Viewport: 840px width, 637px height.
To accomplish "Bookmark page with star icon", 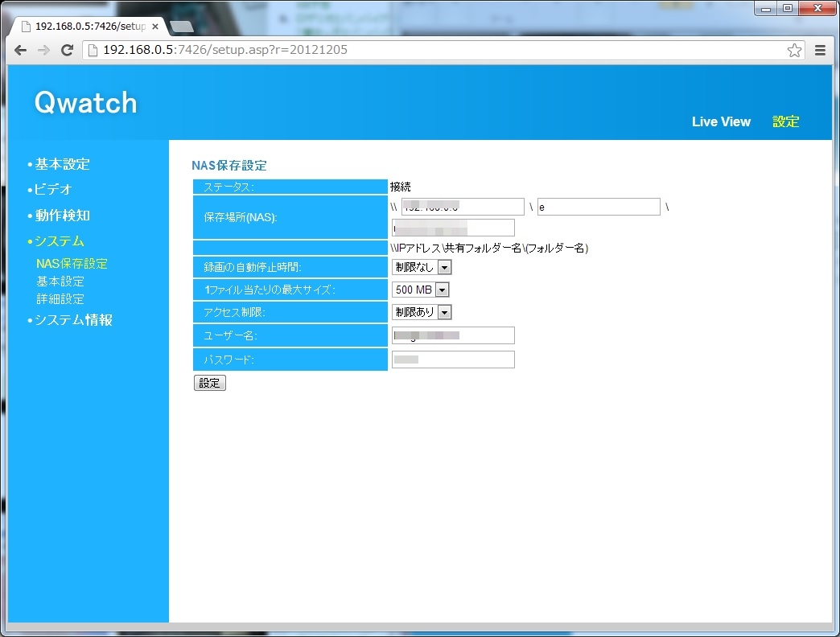I will 794,51.
